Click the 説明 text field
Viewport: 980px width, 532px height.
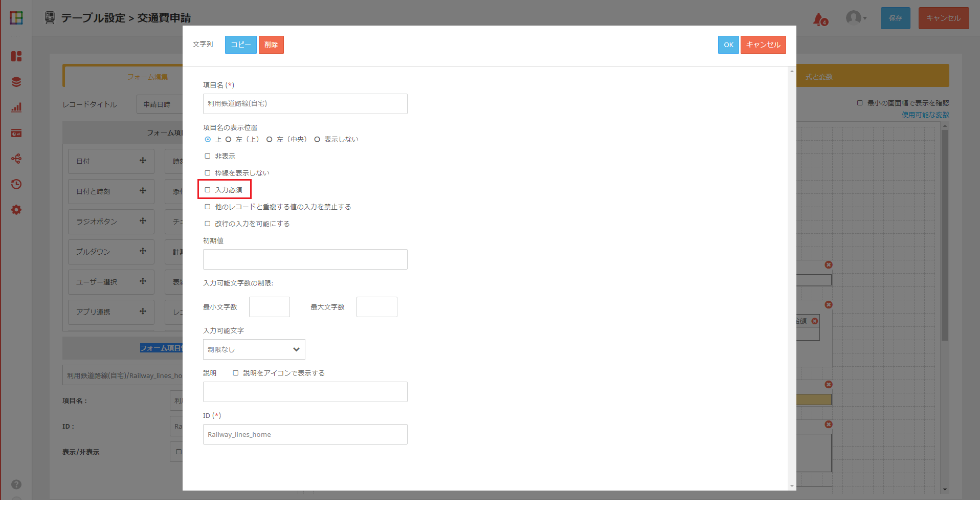305,392
